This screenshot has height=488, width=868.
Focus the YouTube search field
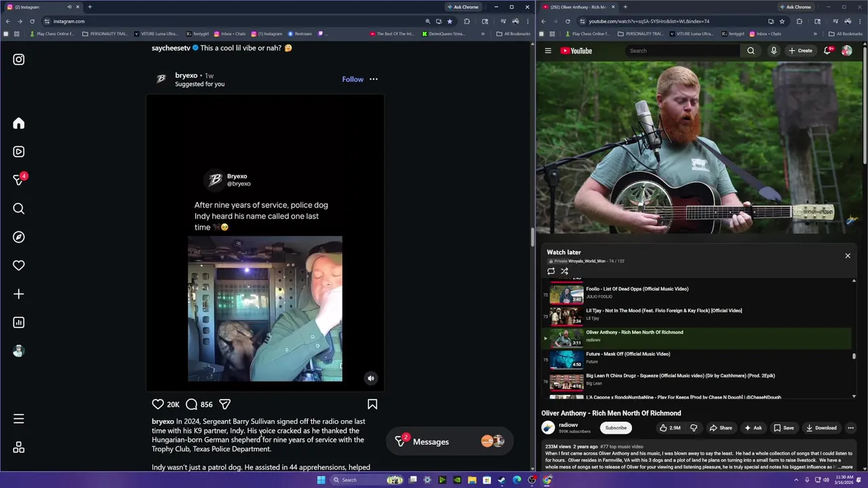(x=682, y=51)
